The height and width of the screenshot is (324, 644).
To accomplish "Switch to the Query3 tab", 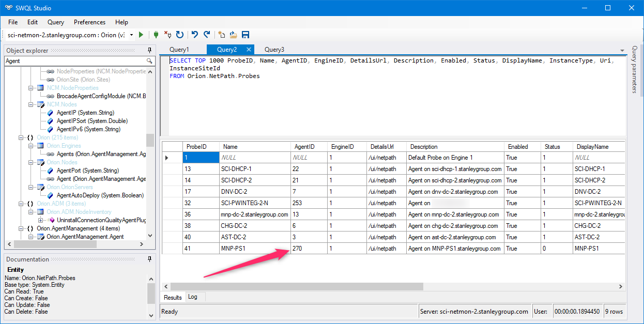I will coord(274,50).
